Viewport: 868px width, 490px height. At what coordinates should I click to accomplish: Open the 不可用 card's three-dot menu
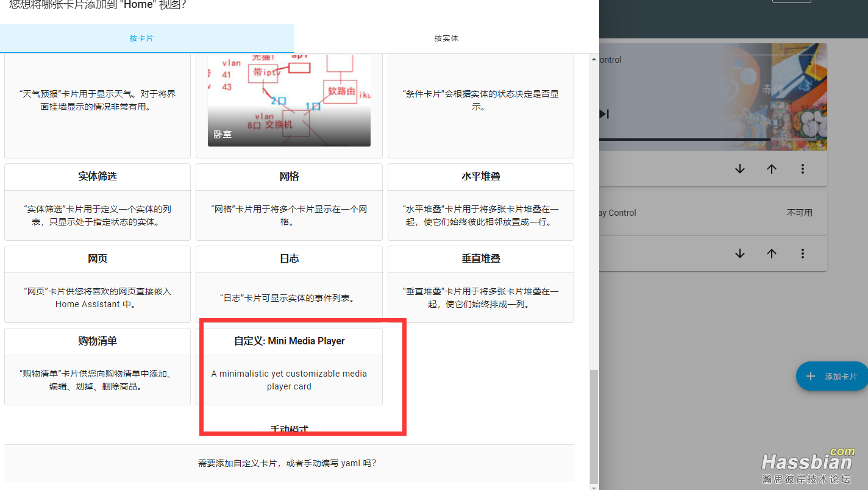(803, 254)
